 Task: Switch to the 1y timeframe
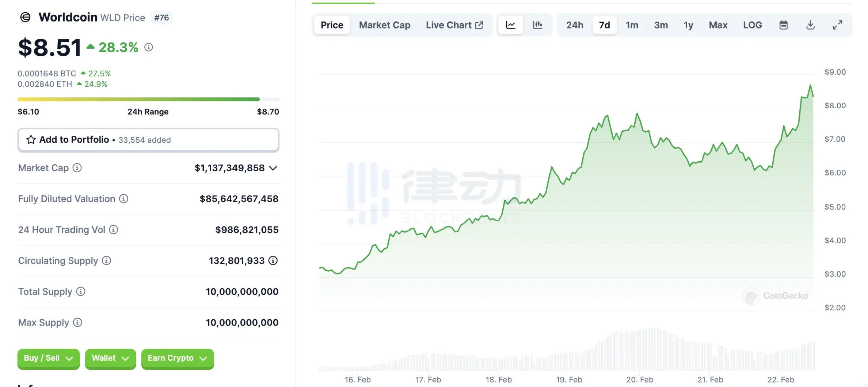[x=688, y=25]
